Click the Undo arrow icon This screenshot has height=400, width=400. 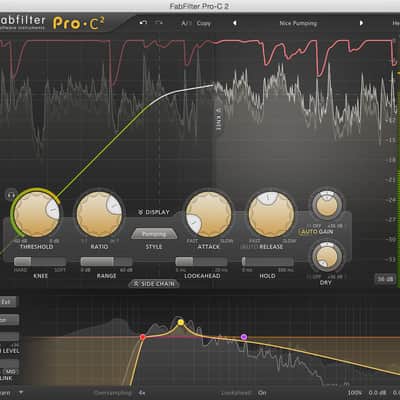point(143,23)
